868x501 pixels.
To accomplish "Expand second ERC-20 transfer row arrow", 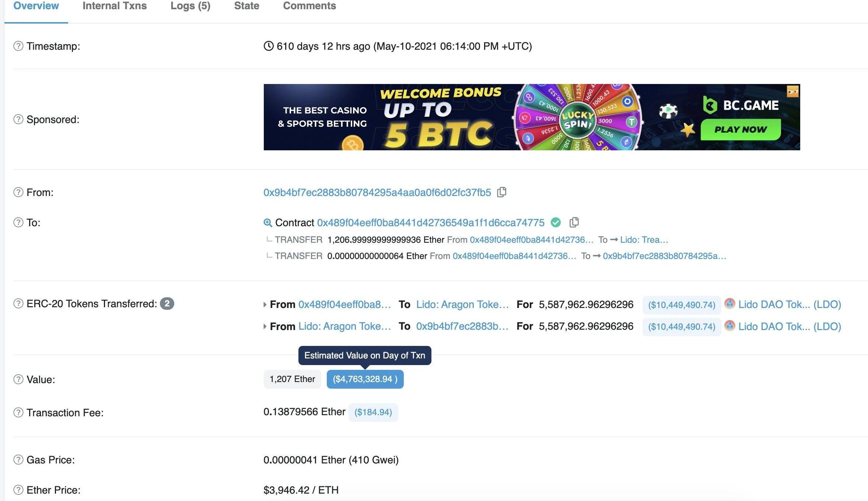I will [x=265, y=326].
